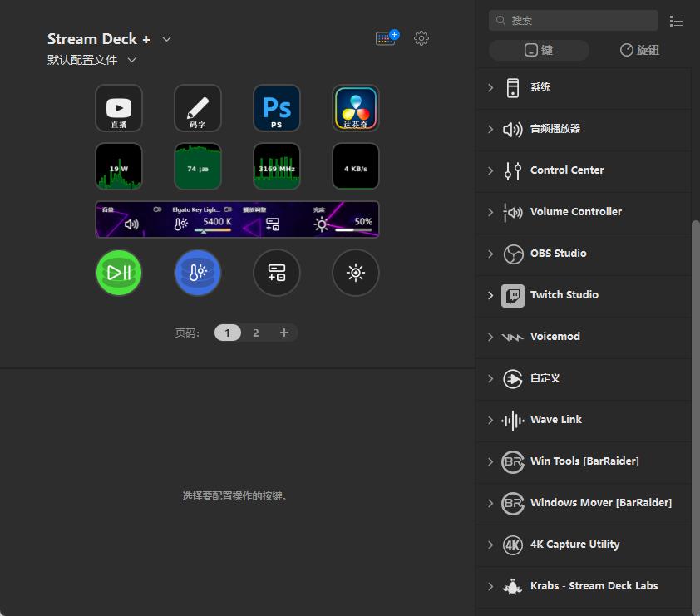Select the Photoshop PS key

[x=277, y=108]
